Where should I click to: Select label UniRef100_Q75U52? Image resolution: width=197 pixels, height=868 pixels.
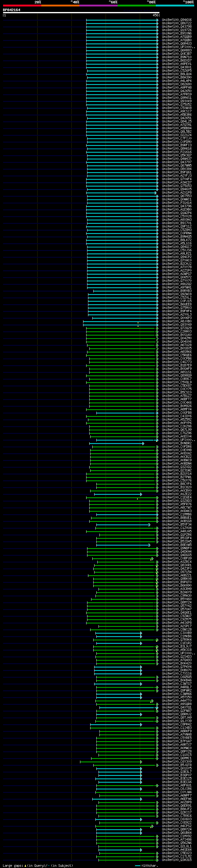point(176,104)
